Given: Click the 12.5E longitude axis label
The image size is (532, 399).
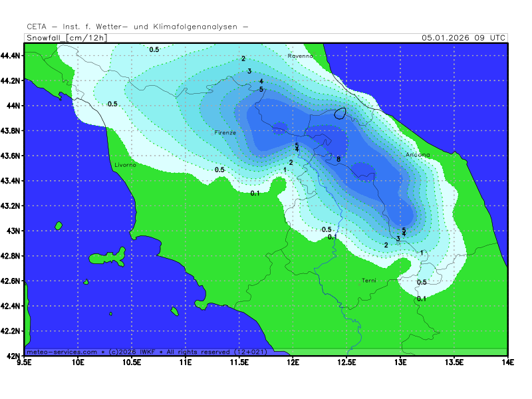Looking at the screenshot, I should [x=346, y=362].
